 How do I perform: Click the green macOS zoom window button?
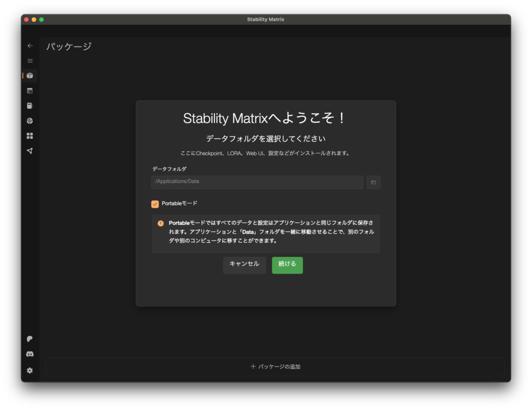(42, 20)
